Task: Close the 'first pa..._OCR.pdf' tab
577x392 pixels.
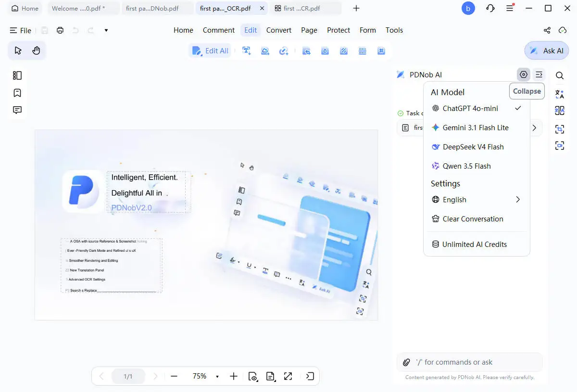Action: [x=261, y=8]
